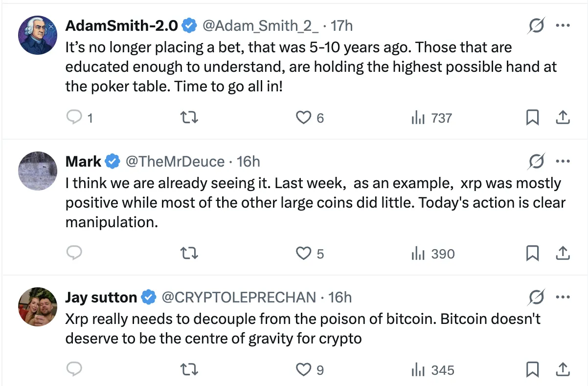The height and width of the screenshot is (386, 588).
Task: Open Grok icon on Jay sutton's tweet
Action: pos(536,297)
